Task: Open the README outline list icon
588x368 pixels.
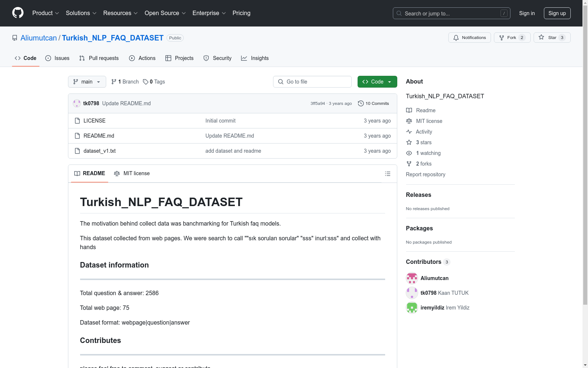Action: coord(387,174)
